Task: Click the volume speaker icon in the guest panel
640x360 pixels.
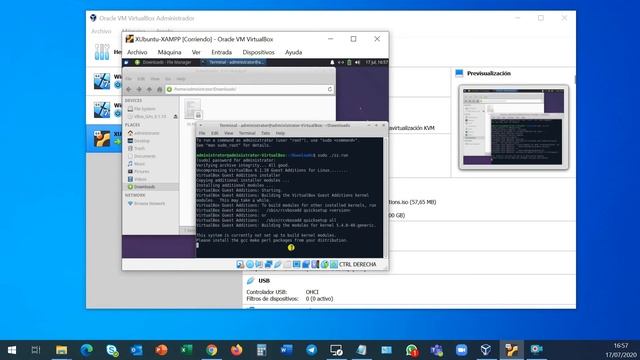Action: [358, 62]
